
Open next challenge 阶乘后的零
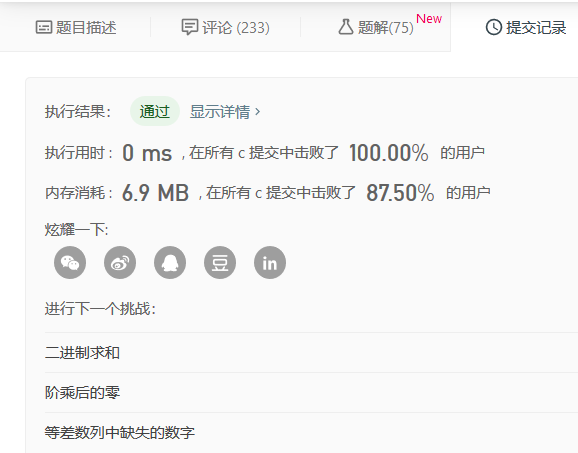(x=83, y=393)
